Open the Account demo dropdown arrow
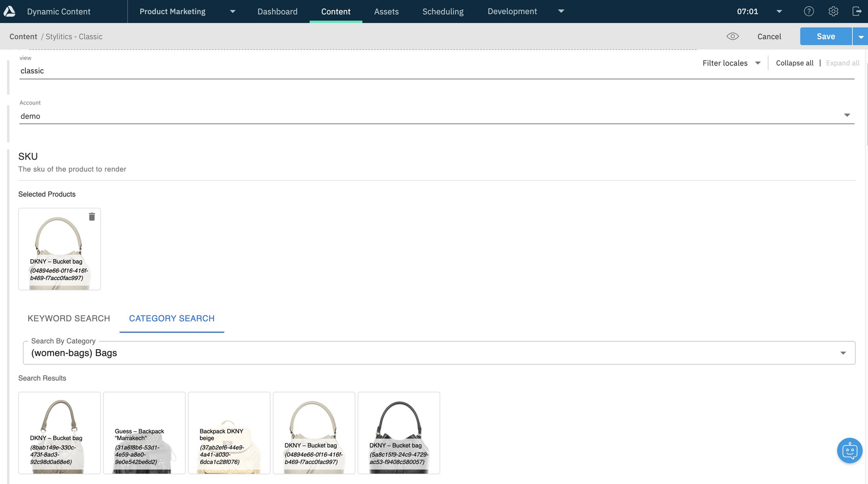The image size is (868, 484). click(847, 115)
